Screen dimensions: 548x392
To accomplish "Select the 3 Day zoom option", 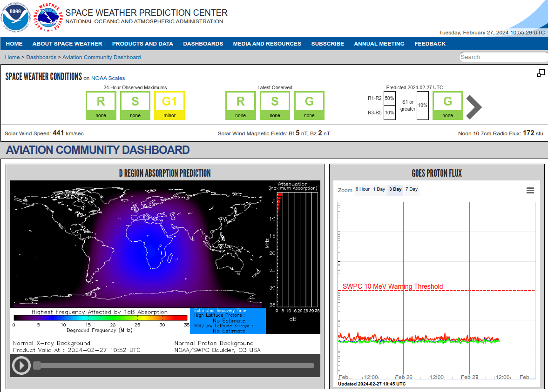I will tap(395, 189).
